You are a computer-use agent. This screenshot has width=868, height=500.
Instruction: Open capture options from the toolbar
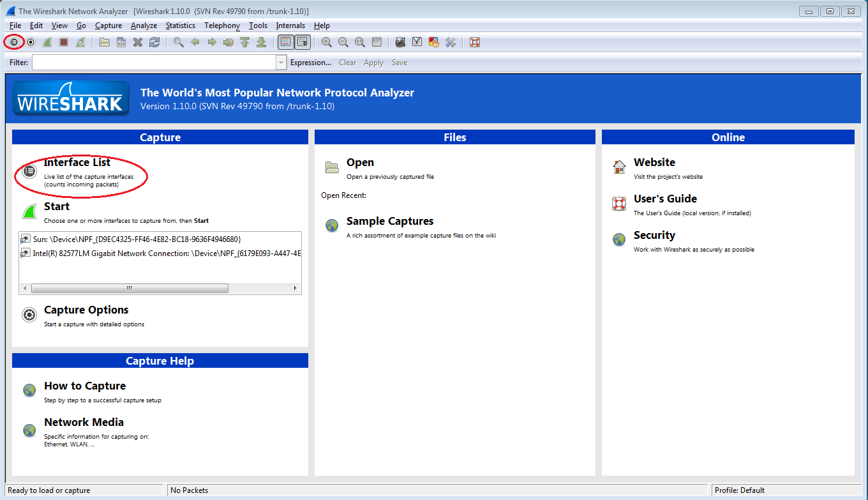click(30, 42)
